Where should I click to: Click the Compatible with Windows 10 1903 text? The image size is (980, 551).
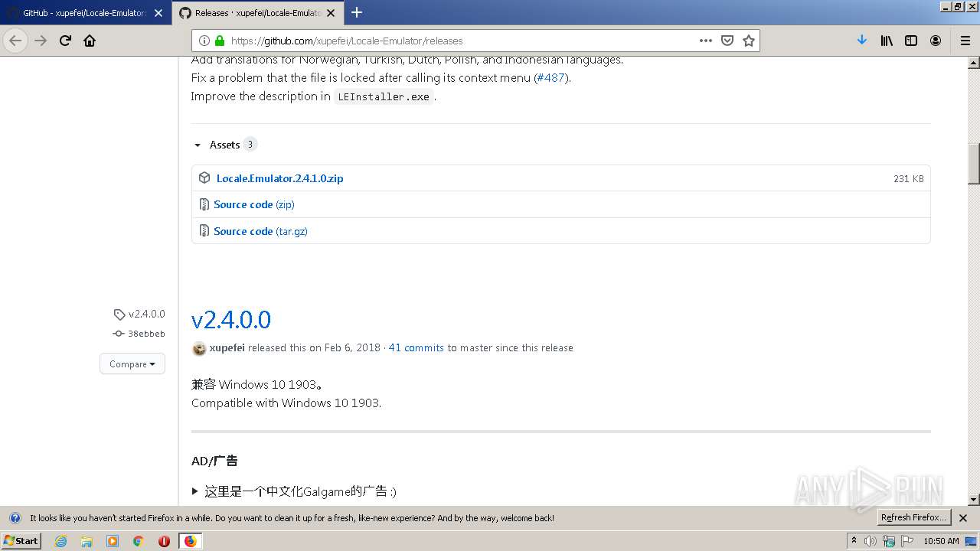click(x=286, y=403)
